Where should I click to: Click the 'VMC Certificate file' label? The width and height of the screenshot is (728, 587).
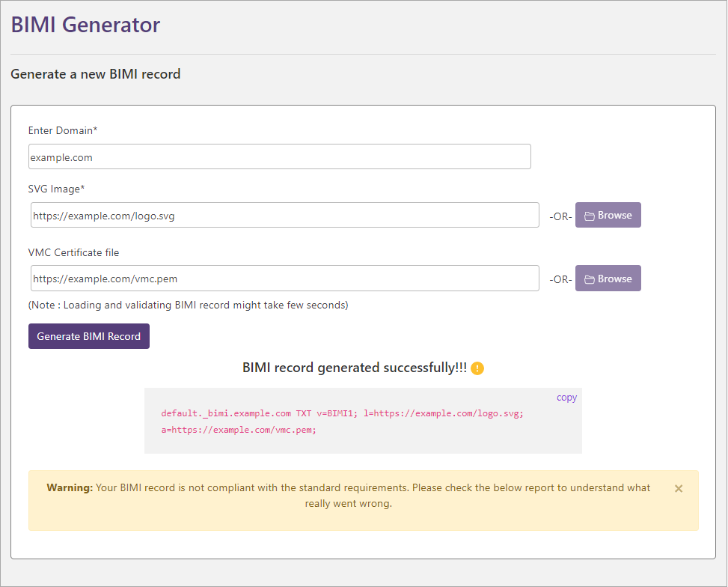[x=73, y=252]
